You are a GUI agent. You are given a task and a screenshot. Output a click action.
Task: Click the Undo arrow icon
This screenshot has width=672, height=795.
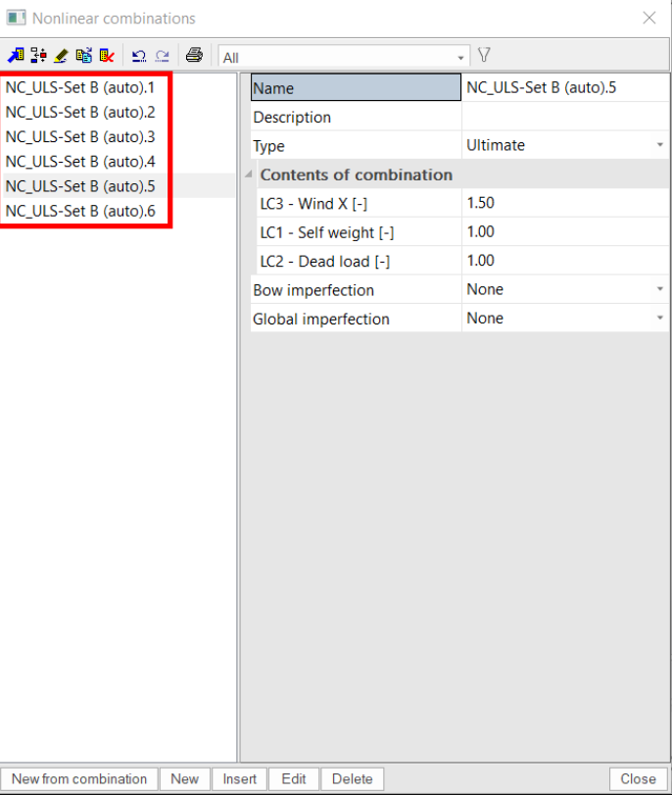click(139, 55)
